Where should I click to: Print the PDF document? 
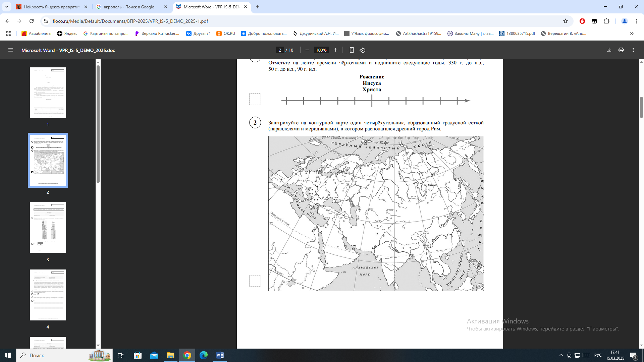621,50
